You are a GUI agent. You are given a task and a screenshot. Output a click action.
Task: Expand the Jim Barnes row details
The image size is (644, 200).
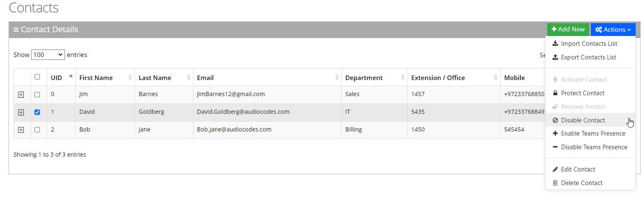[21, 94]
